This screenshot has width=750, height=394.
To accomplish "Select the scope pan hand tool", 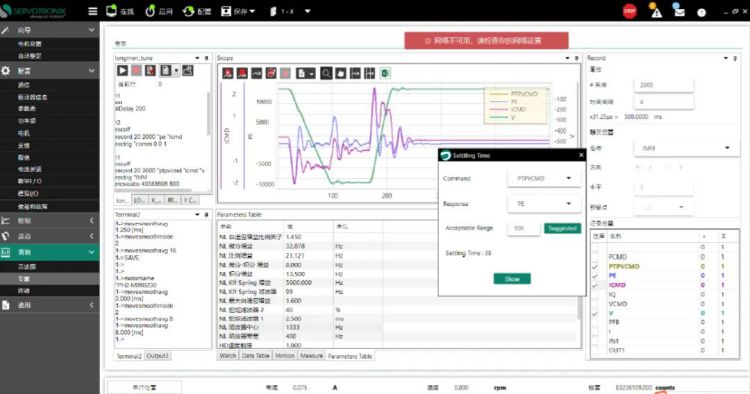I will click(x=341, y=73).
